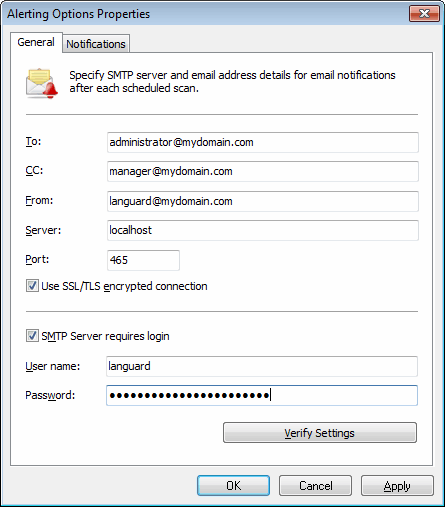Click into the From address field
Image resolution: width=445 pixels, height=507 pixels.
263,201
